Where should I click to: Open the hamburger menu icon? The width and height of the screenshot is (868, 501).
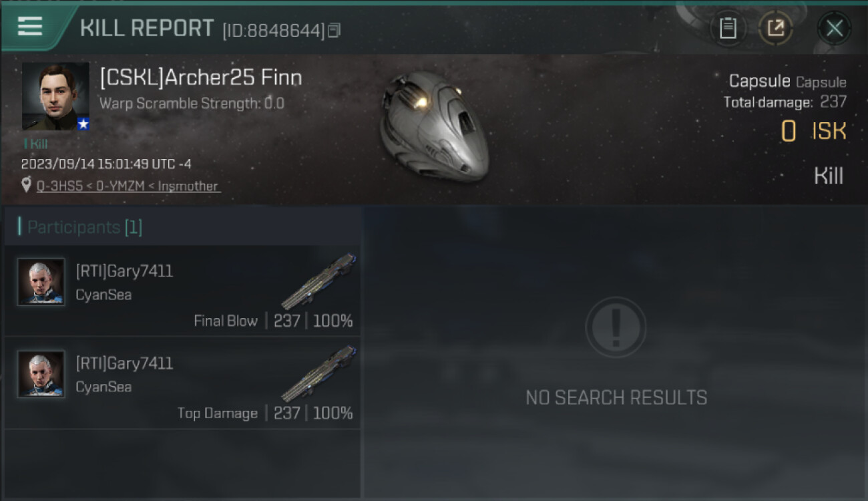30,26
